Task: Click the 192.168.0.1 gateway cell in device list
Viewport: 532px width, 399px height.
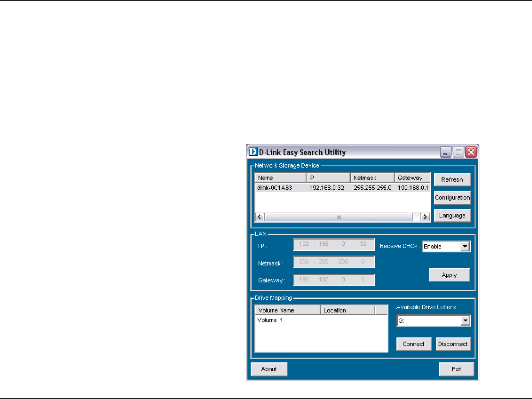Action: tap(413, 188)
